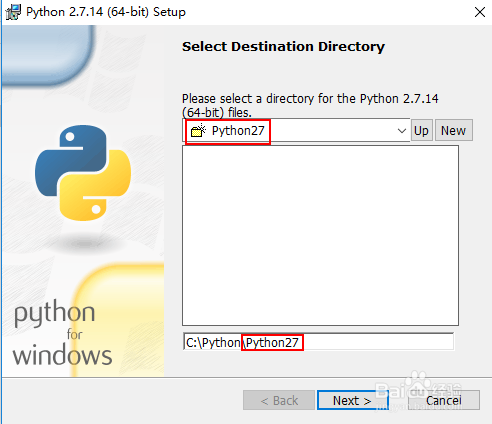Screen dimensions: 492x424
Task: Close the Python Setup window
Action: pos(480,12)
